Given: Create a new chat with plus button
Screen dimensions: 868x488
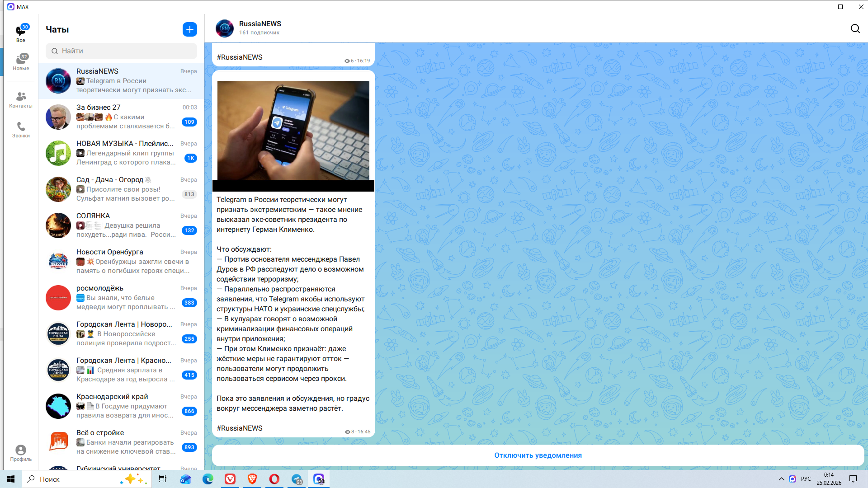Looking at the screenshot, I should [x=189, y=29].
